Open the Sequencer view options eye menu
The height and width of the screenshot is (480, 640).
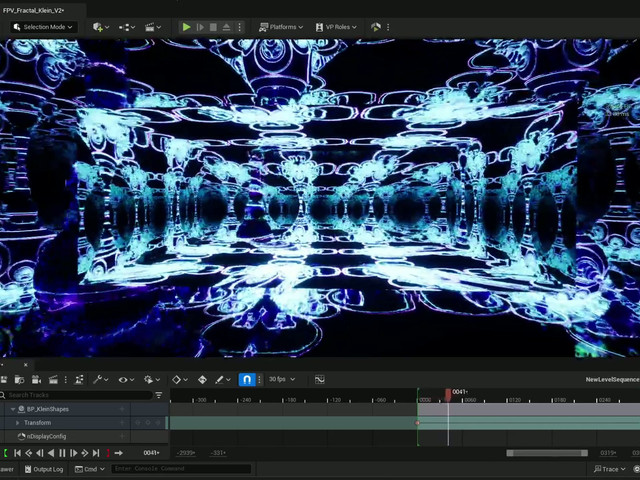coord(125,380)
